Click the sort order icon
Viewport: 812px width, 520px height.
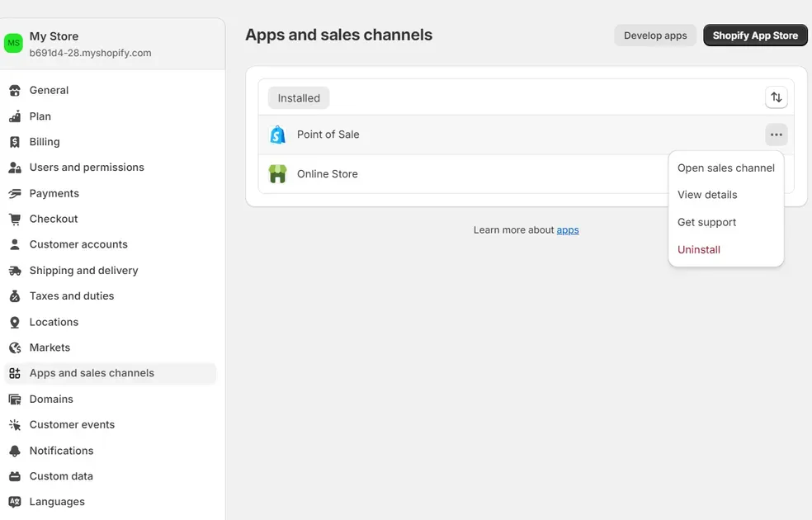(776, 97)
